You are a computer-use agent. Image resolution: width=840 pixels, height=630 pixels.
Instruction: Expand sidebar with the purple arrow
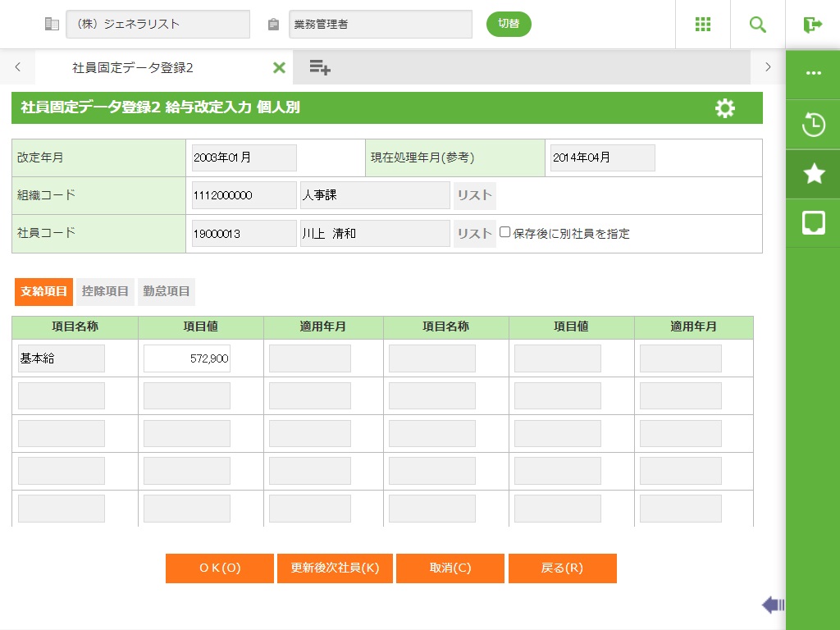point(773,605)
